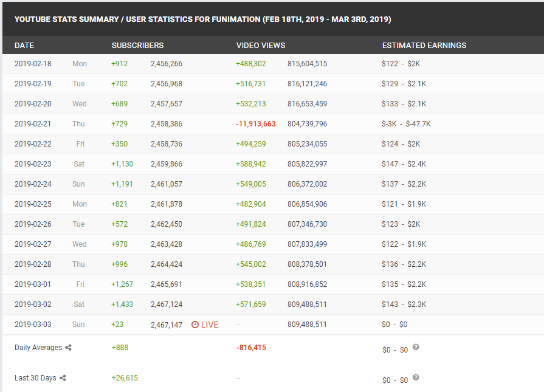Click the YouTube Stats Summary title
Image resolution: width=544 pixels, height=392 pixels.
[x=202, y=19]
